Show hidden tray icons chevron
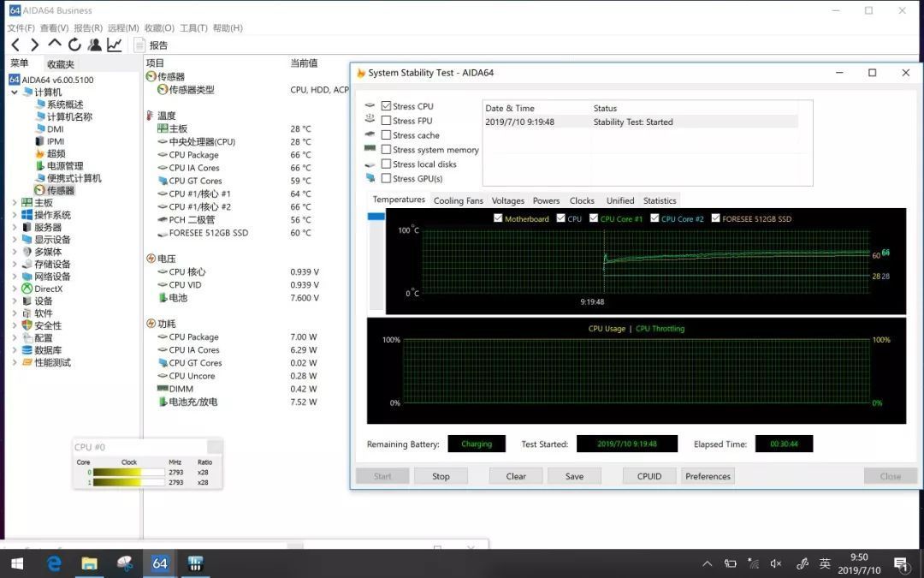The height and width of the screenshot is (578, 924). click(708, 563)
